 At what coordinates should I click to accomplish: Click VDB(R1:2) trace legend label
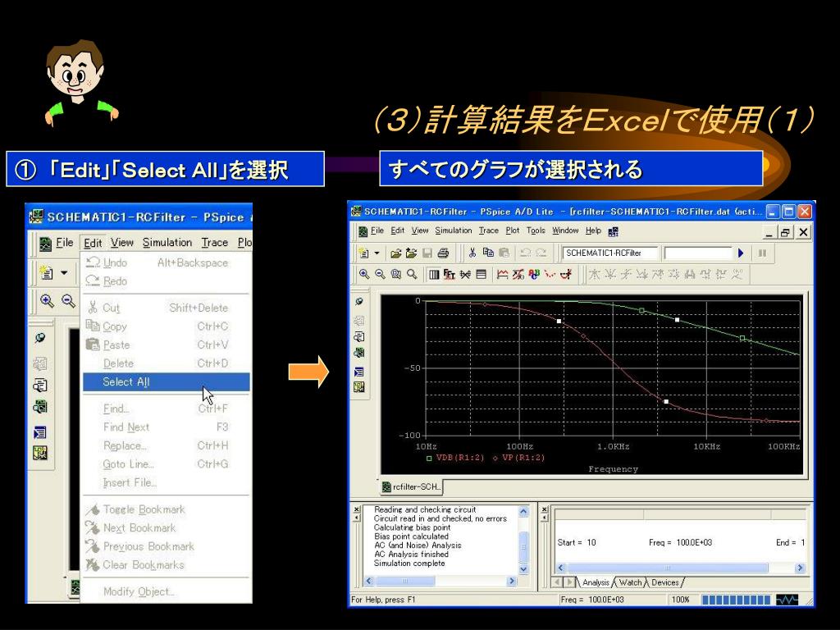click(459, 458)
